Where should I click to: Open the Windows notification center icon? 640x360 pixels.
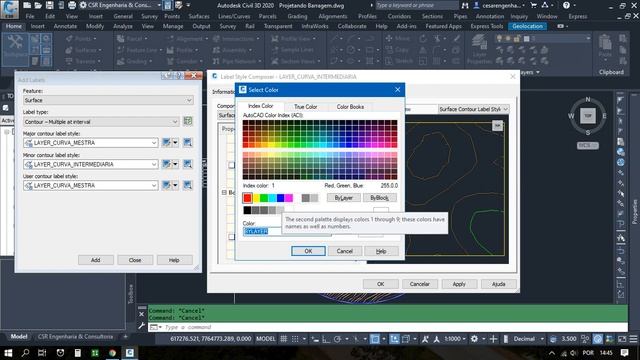[x=624, y=353]
